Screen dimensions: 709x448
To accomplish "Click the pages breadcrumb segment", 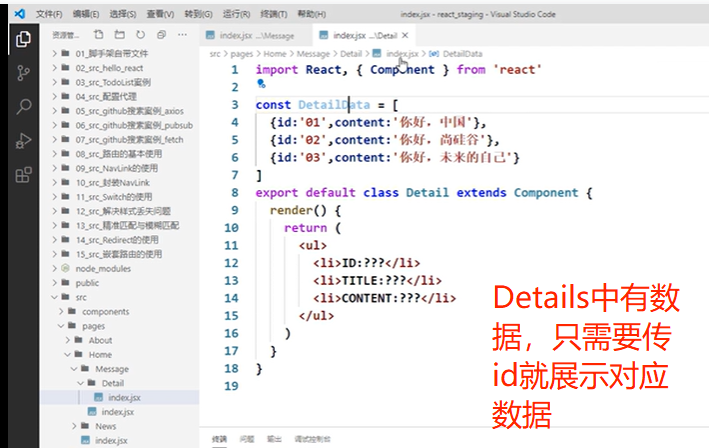I will (x=241, y=54).
